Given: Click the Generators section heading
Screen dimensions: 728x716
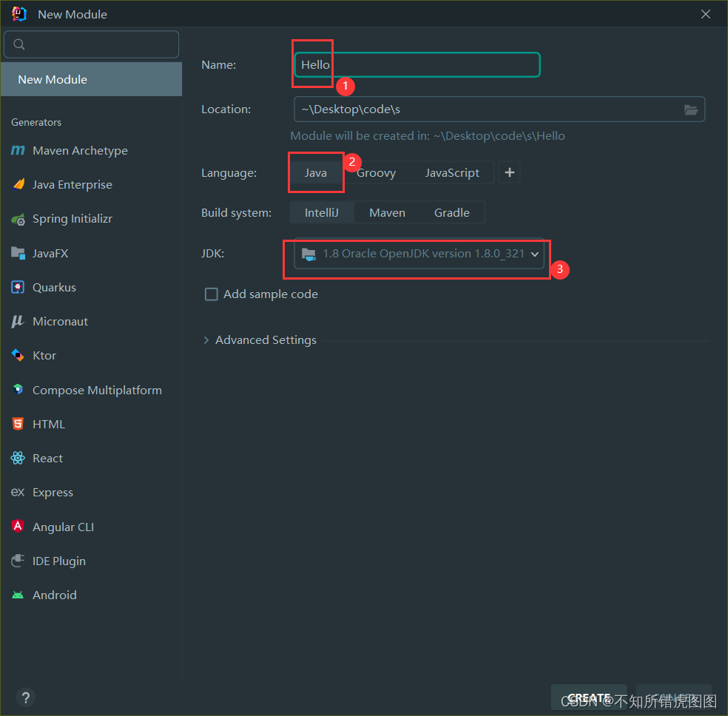Looking at the screenshot, I should pos(36,123).
